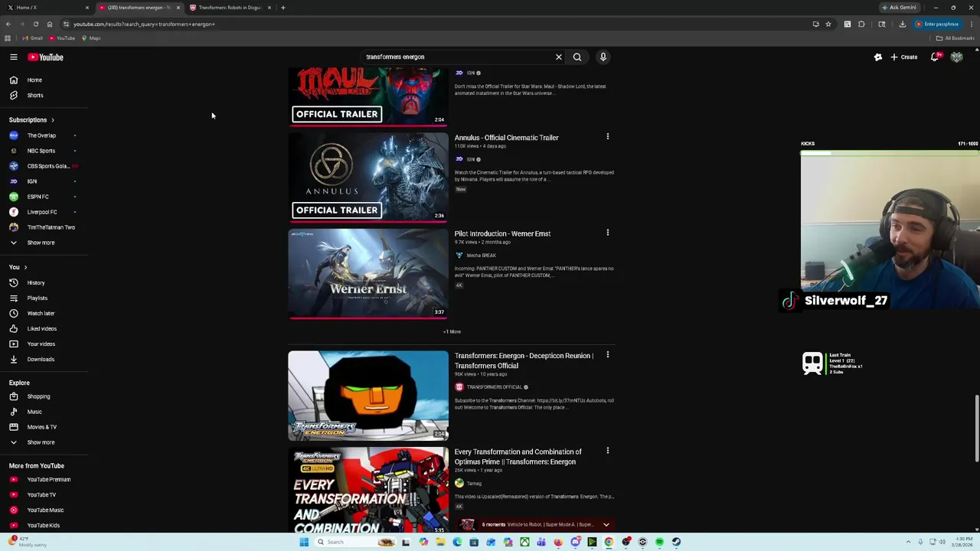
Task: Click the magnifier search button
Action: (577, 57)
